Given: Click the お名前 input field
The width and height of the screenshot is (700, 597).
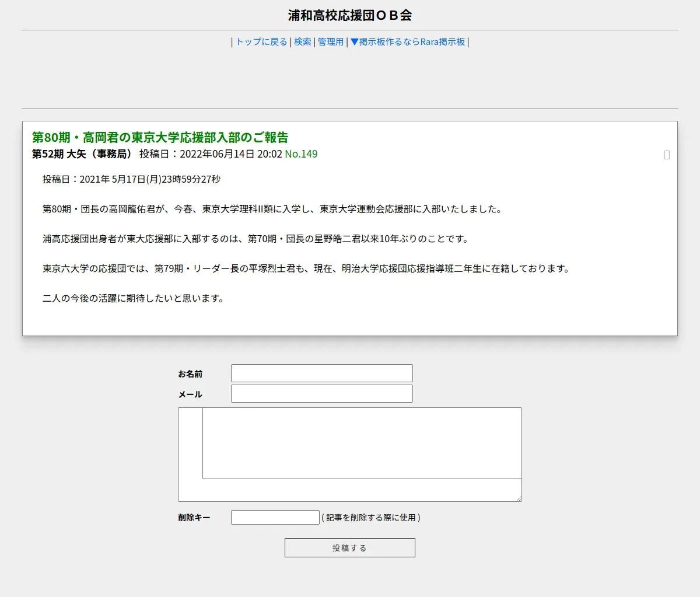Looking at the screenshot, I should (x=322, y=373).
